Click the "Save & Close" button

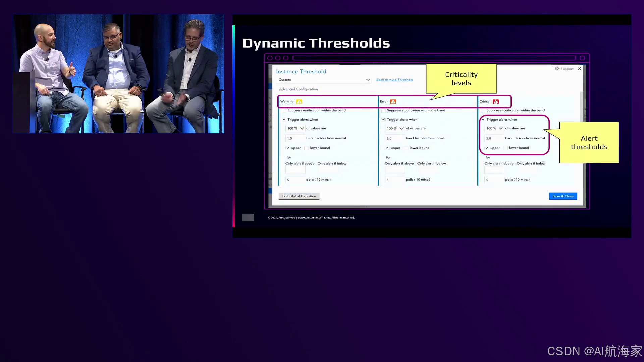coord(563,196)
